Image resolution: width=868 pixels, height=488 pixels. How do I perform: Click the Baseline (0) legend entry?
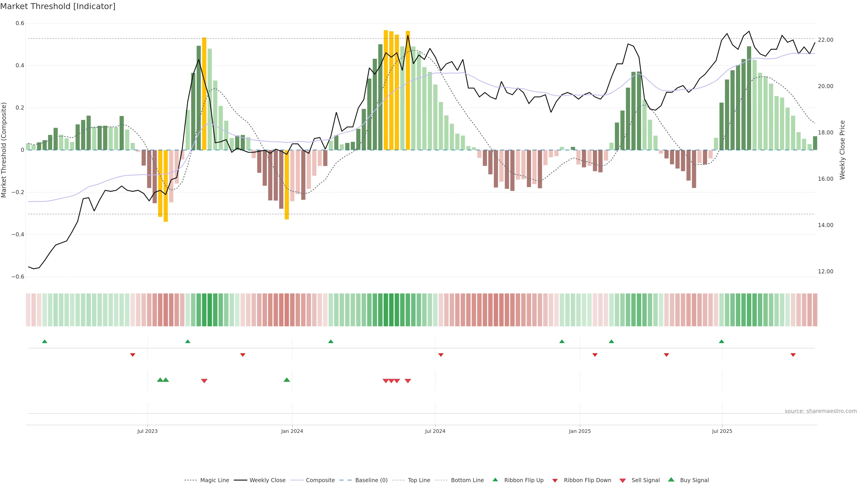point(371,480)
